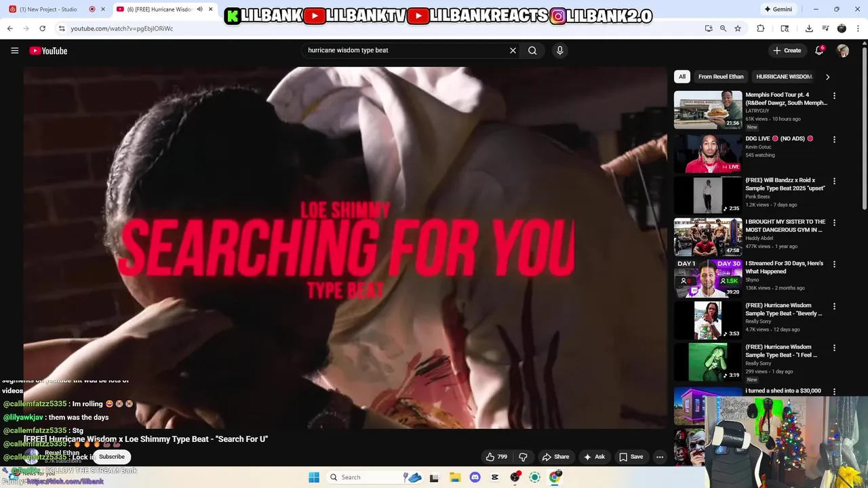868x488 pixels.
Task: Click the Share button
Action: (555, 457)
